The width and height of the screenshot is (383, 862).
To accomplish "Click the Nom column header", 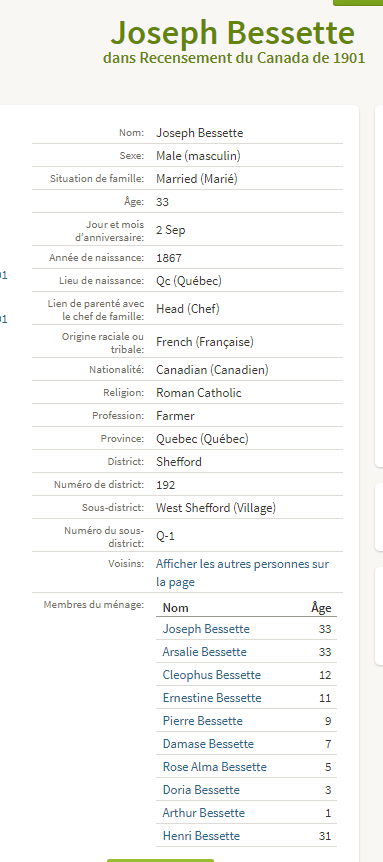I will tap(176, 607).
